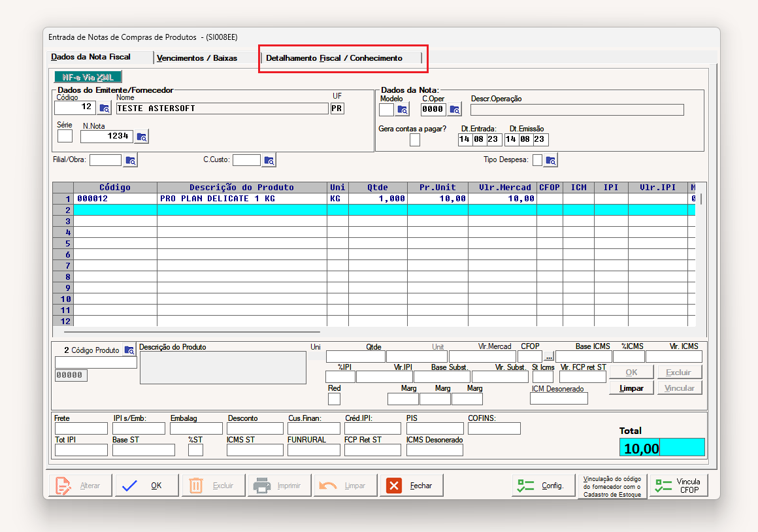Click the Pr.Unit cell in row 1

click(x=438, y=199)
